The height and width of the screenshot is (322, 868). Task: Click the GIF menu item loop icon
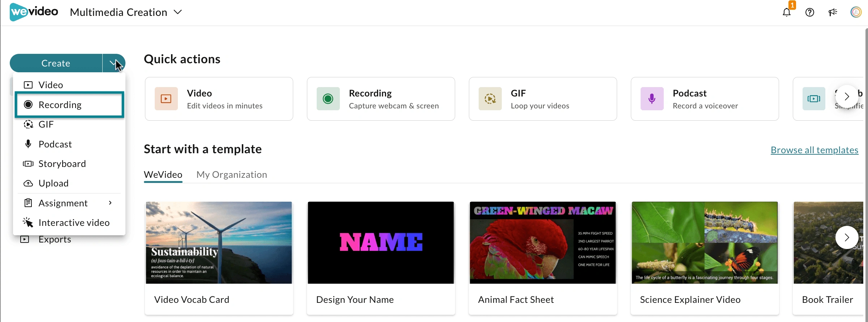point(28,124)
